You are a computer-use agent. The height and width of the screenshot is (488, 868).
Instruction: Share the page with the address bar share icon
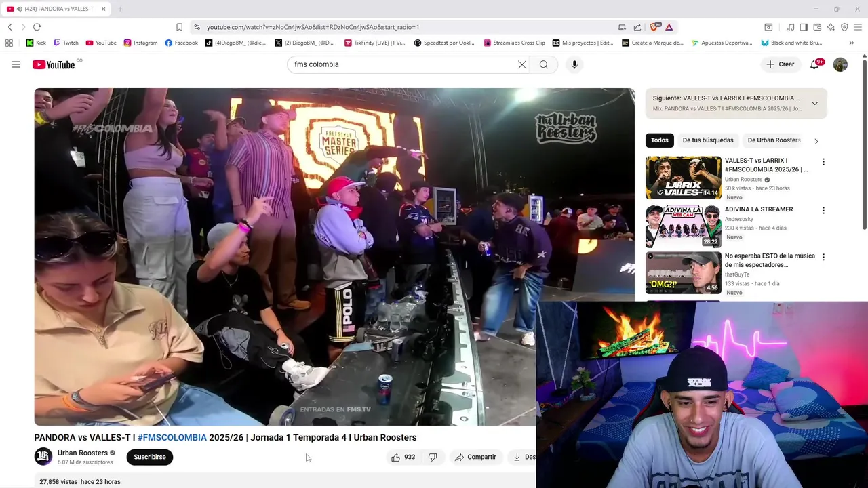(637, 27)
